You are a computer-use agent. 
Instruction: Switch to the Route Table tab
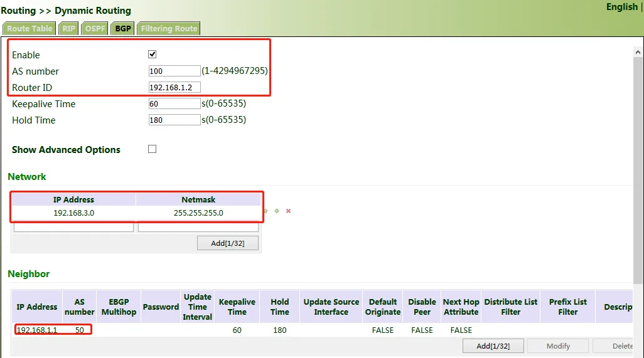pyautogui.click(x=30, y=28)
